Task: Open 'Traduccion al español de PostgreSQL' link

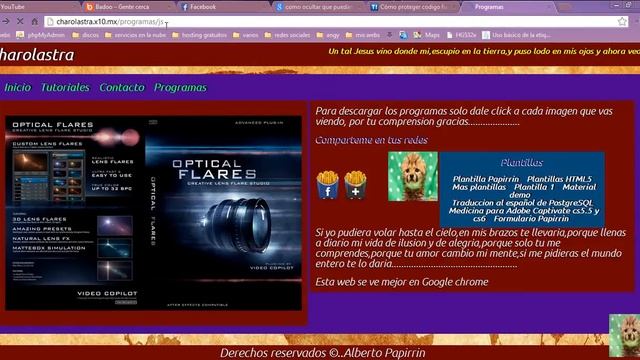Action: (522, 203)
